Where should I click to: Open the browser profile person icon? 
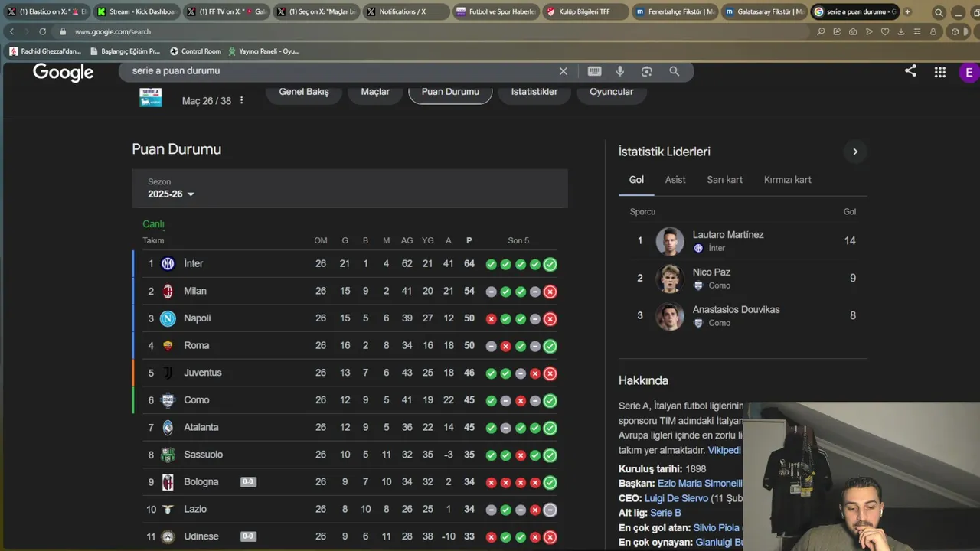(x=933, y=31)
